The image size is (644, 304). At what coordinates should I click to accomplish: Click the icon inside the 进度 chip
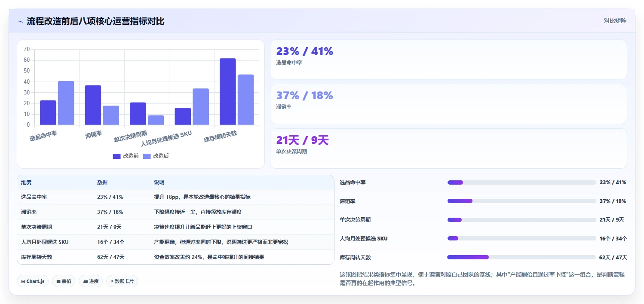86,282
